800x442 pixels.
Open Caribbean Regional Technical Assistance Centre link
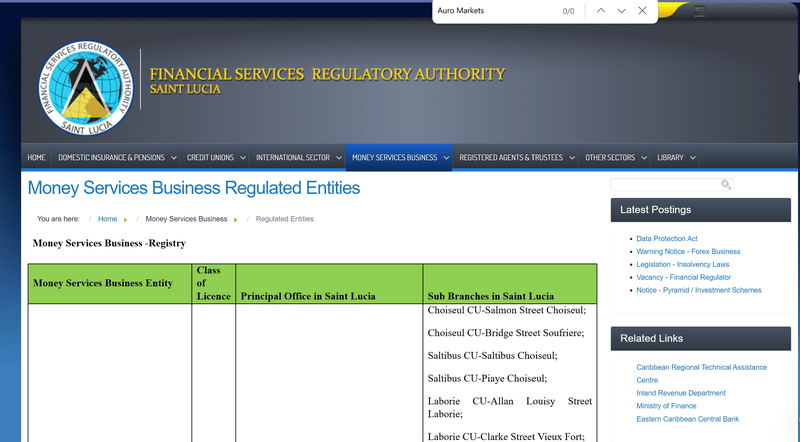click(x=701, y=373)
